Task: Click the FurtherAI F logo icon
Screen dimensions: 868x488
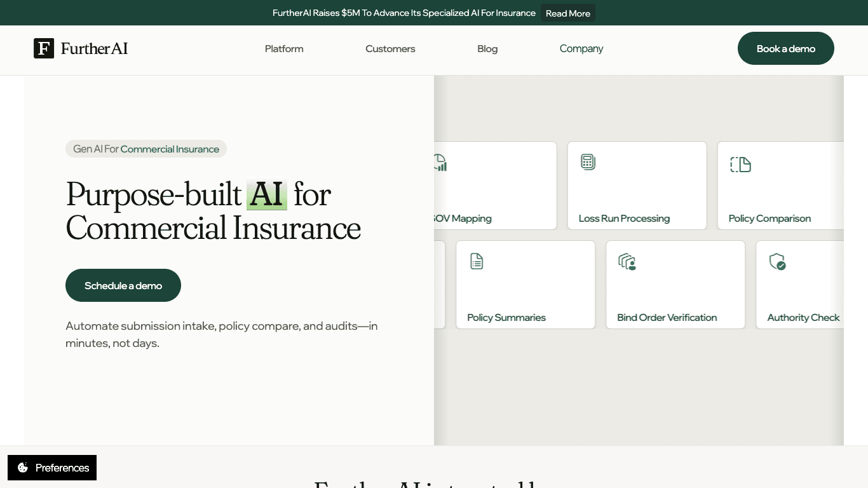Action: (x=44, y=48)
